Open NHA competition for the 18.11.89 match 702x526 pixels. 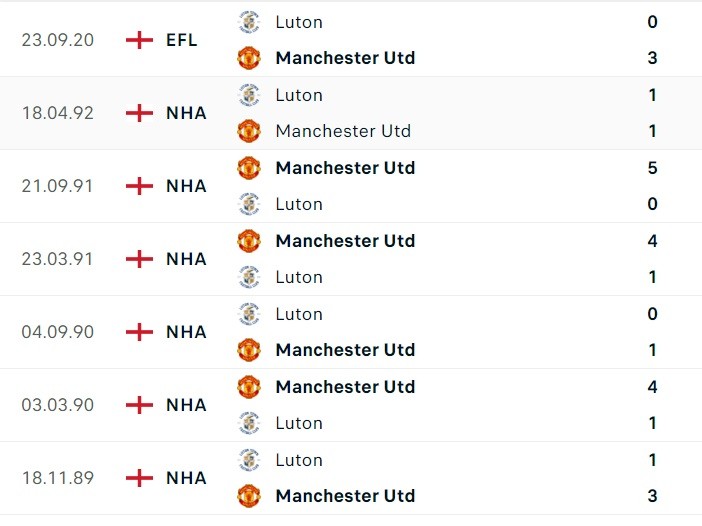tap(186, 478)
